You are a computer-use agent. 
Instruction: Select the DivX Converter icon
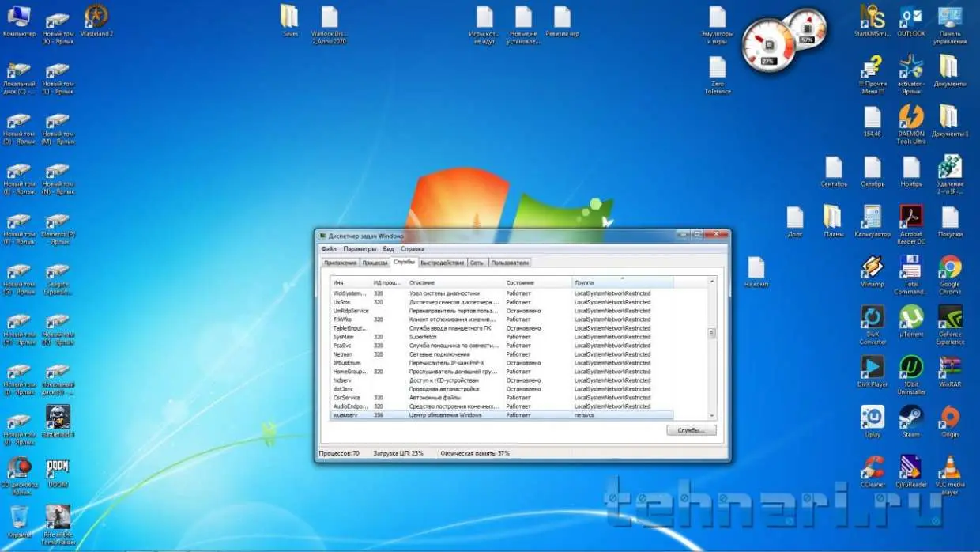(x=873, y=325)
